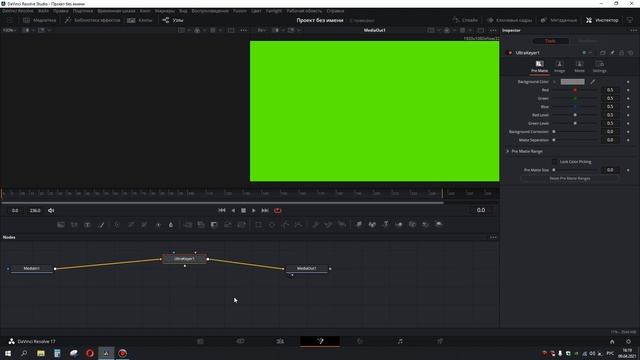Add a Fast Noise node from the toolbar
This screenshot has height=360, width=640.
[x=74, y=224]
